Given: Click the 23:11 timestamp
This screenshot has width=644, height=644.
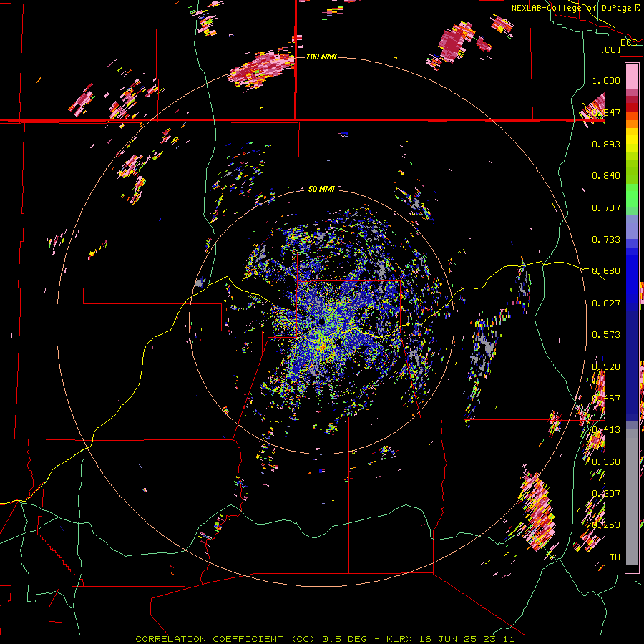Looking at the screenshot, I should pyautogui.click(x=498, y=639).
